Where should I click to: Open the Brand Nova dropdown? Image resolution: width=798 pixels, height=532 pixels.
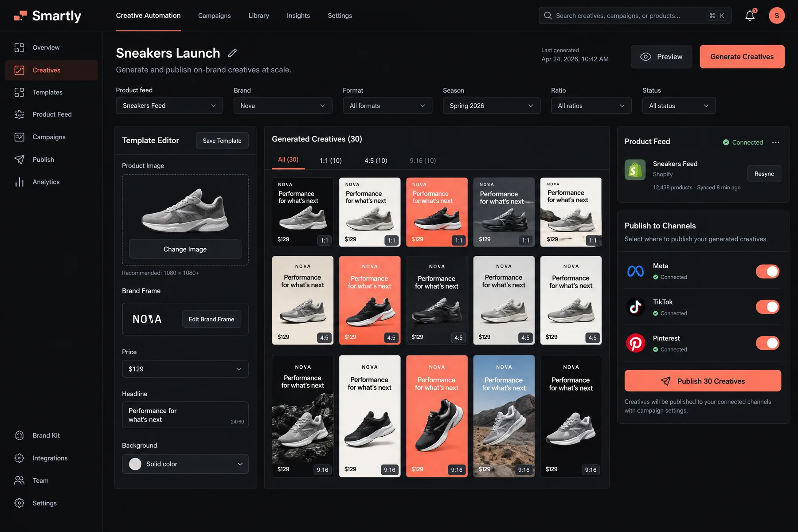tap(283, 106)
